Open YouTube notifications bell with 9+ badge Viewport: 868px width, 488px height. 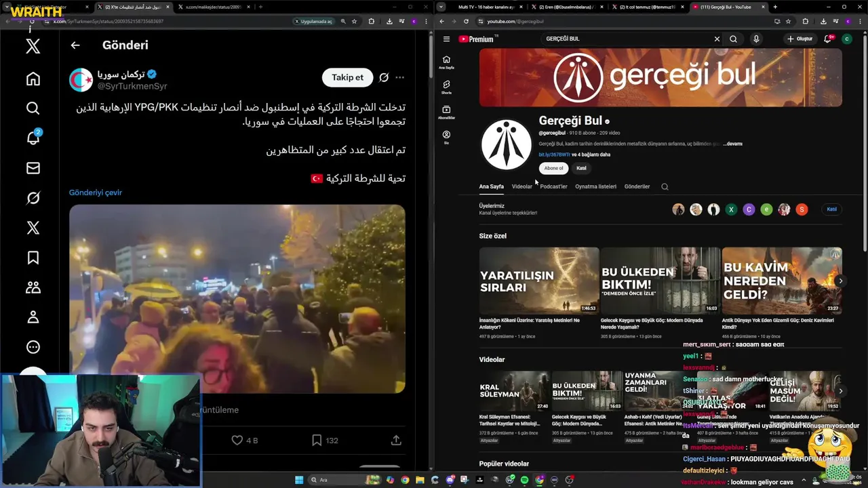pyautogui.click(x=827, y=39)
